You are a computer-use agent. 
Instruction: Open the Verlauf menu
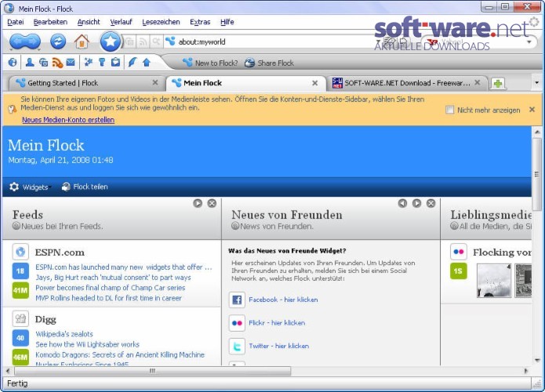click(x=122, y=22)
